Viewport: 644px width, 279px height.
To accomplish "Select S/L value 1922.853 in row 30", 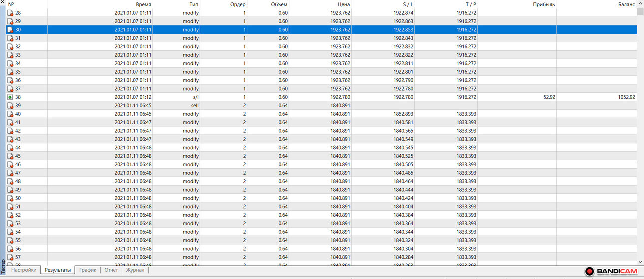I will click(x=403, y=30).
